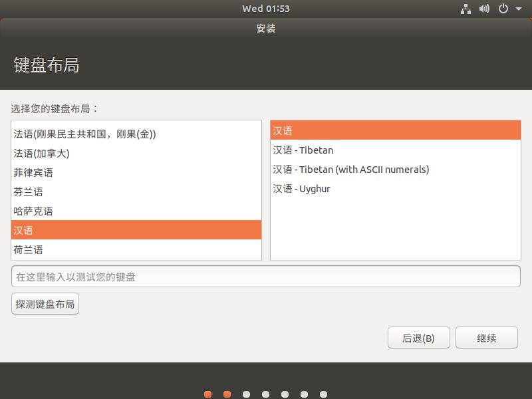Click the 继续 button to proceed
This screenshot has height=399, width=532.
pos(487,338)
